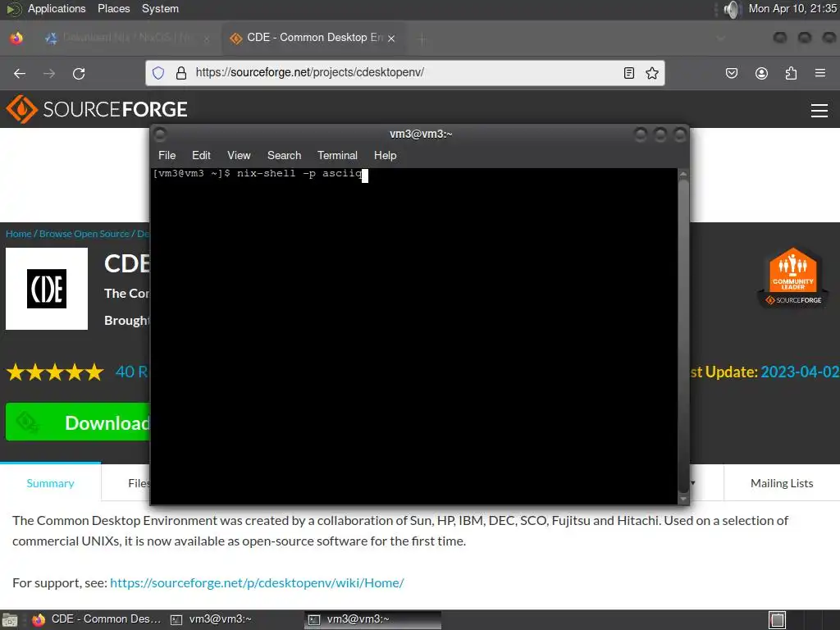Open the terminal Help menu
The height and width of the screenshot is (630, 840).
pos(386,155)
